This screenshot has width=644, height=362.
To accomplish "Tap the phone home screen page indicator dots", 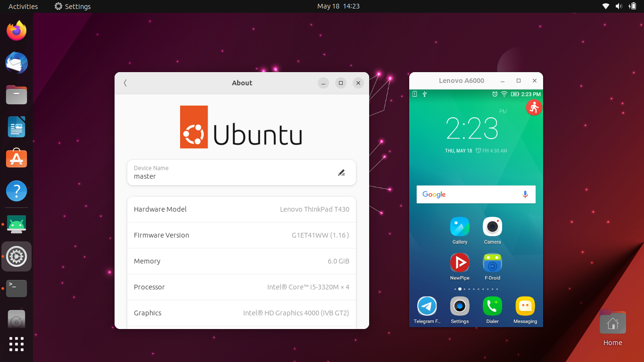I will (476, 289).
